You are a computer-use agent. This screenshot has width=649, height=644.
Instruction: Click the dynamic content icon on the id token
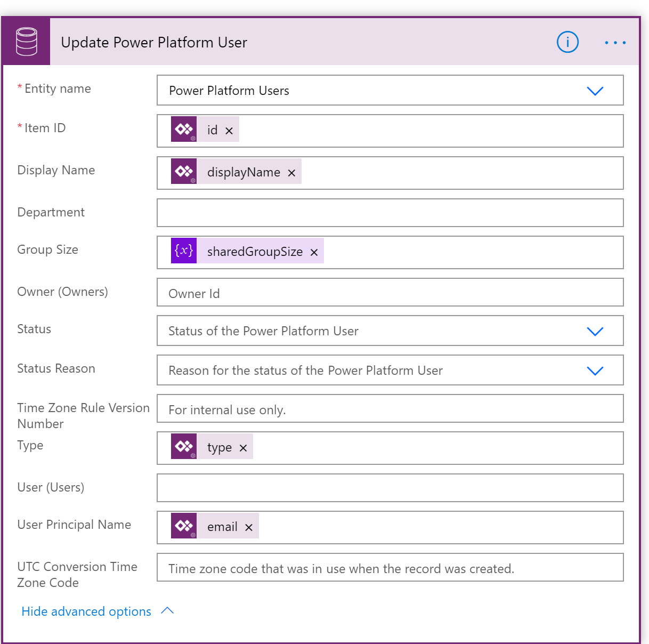click(x=184, y=129)
